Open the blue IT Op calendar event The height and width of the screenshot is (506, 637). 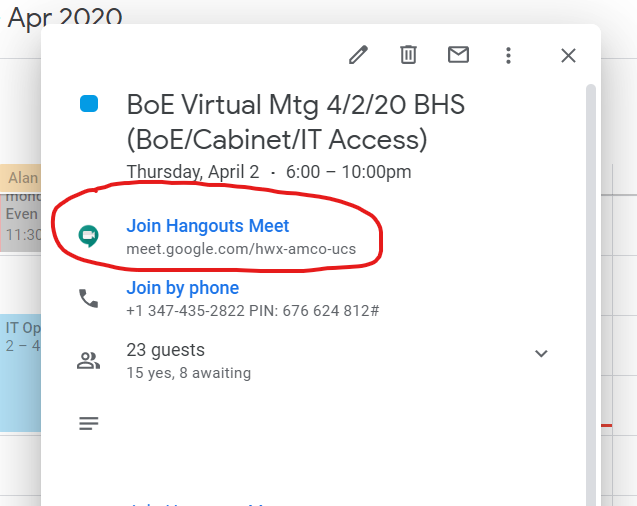[x=20, y=373]
